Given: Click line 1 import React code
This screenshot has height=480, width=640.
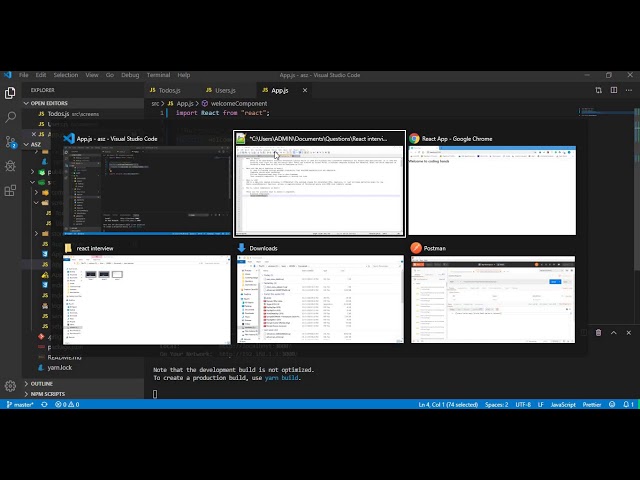Looking at the screenshot, I should point(223,113).
